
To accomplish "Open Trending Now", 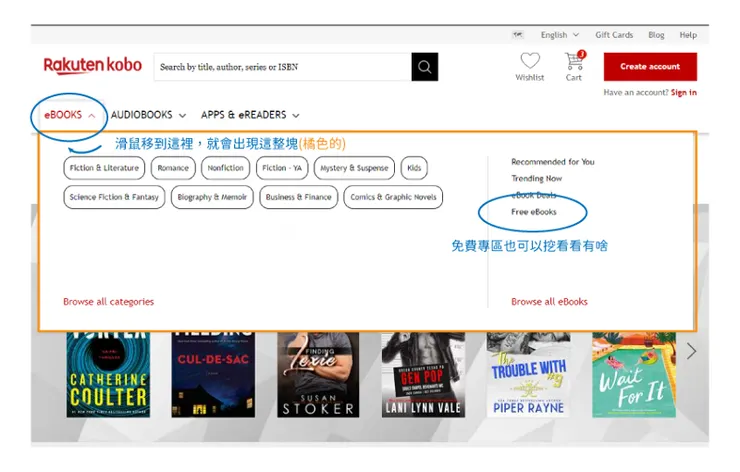I will [x=537, y=178].
